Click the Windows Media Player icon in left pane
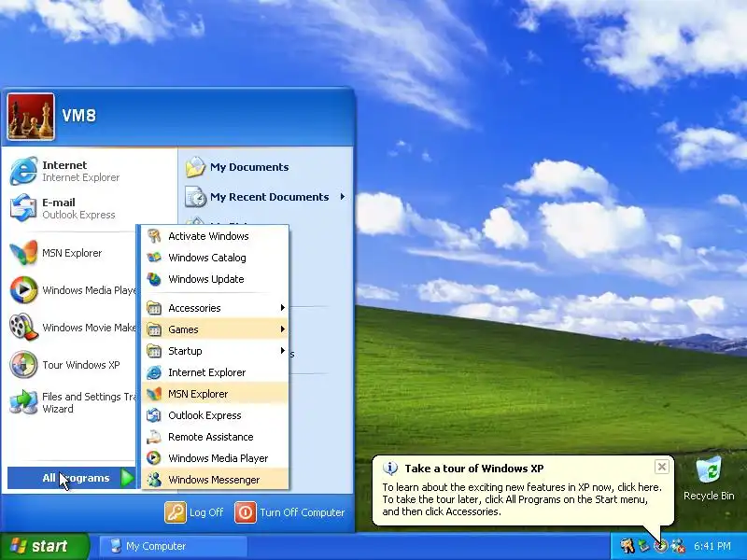The width and height of the screenshot is (747, 560). [x=23, y=289]
